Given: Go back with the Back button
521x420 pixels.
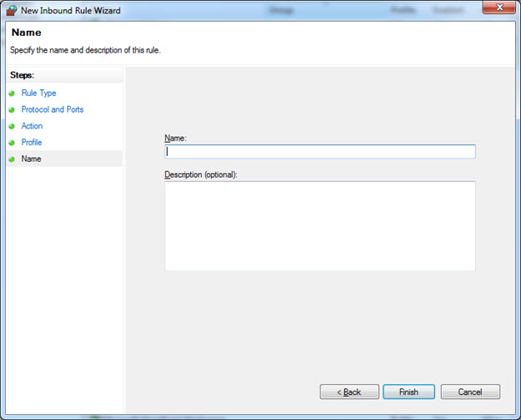Looking at the screenshot, I should [x=349, y=392].
